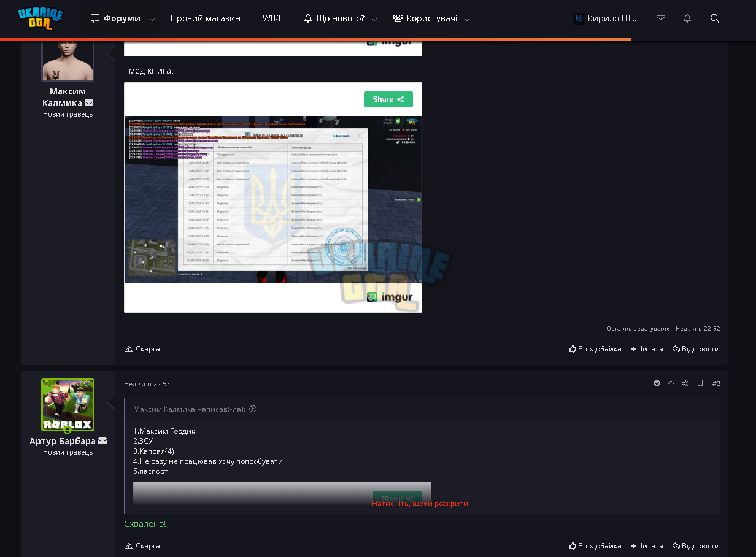The width and height of the screenshot is (756, 557).
Task: Report Максим Калмика's post with Скарга
Action: (142, 349)
